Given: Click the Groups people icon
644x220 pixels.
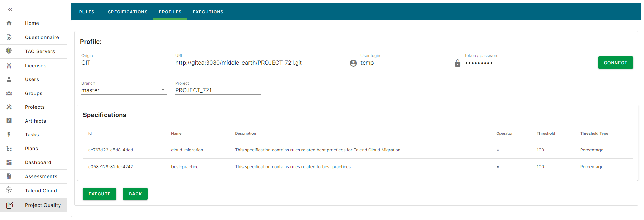Looking at the screenshot, I should tap(9, 93).
